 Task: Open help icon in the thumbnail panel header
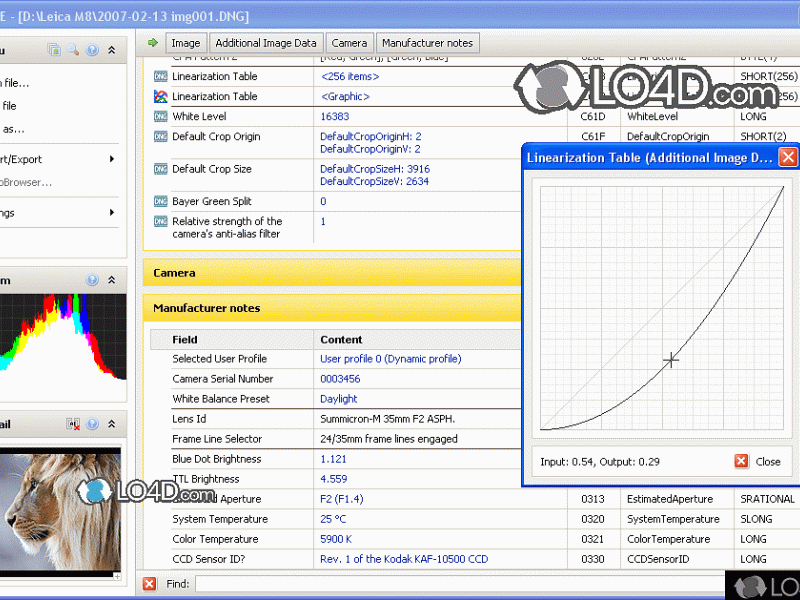92,424
